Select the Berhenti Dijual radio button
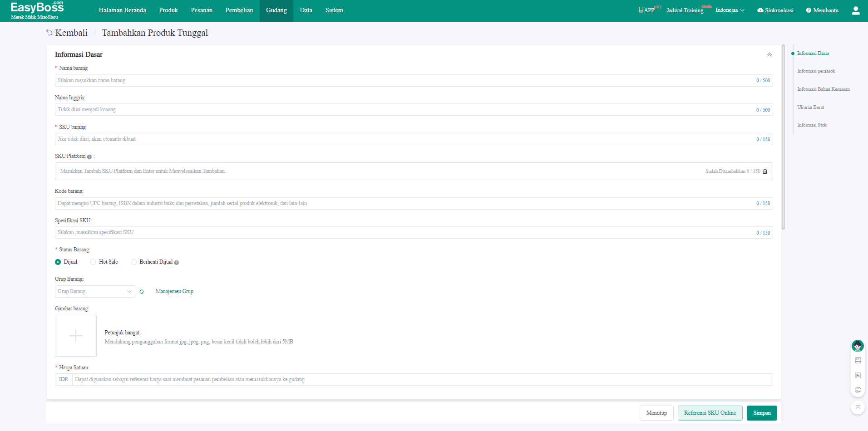 click(133, 262)
